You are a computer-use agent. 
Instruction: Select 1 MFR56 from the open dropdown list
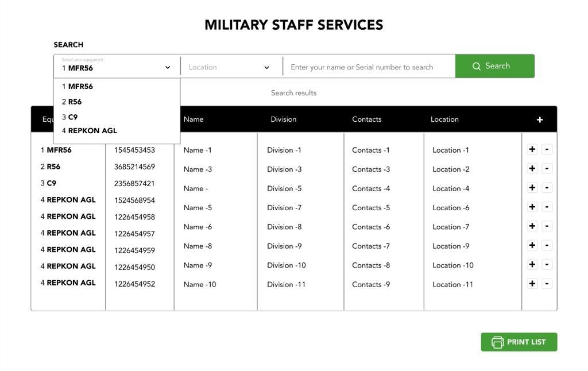[78, 87]
